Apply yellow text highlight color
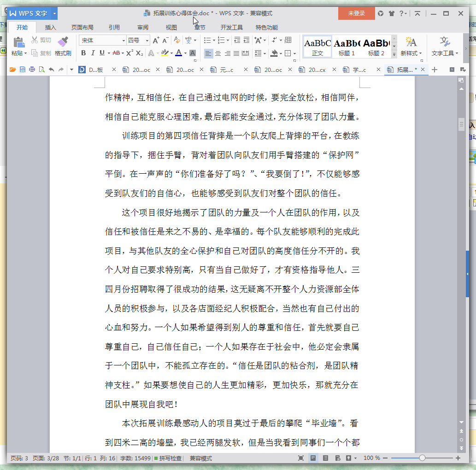Viewport: 476px width, 470px height. click(165, 53)
